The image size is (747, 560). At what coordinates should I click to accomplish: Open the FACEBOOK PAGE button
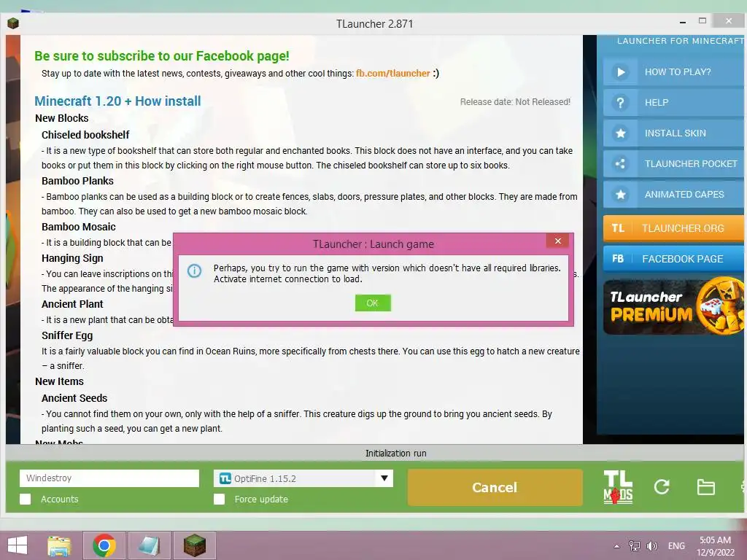pyautogui.click(x=673, y=259)
